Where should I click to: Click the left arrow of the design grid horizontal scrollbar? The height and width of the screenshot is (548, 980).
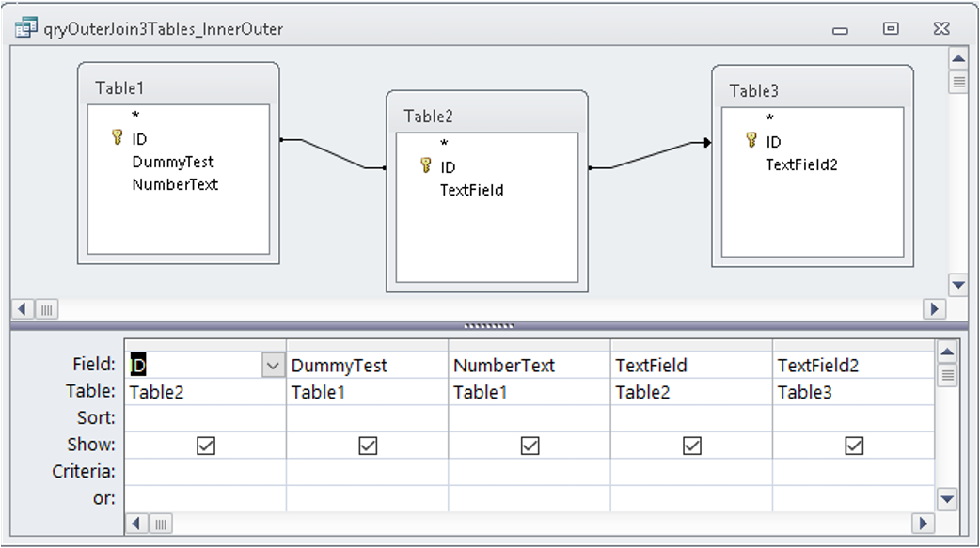point(136,523)
